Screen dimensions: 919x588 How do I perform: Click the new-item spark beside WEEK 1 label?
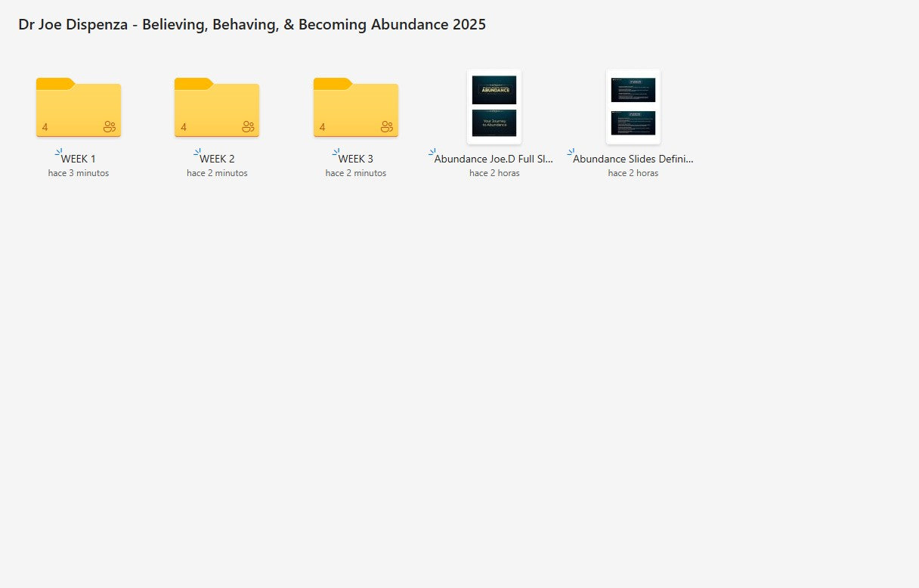(x=58, y=153)
